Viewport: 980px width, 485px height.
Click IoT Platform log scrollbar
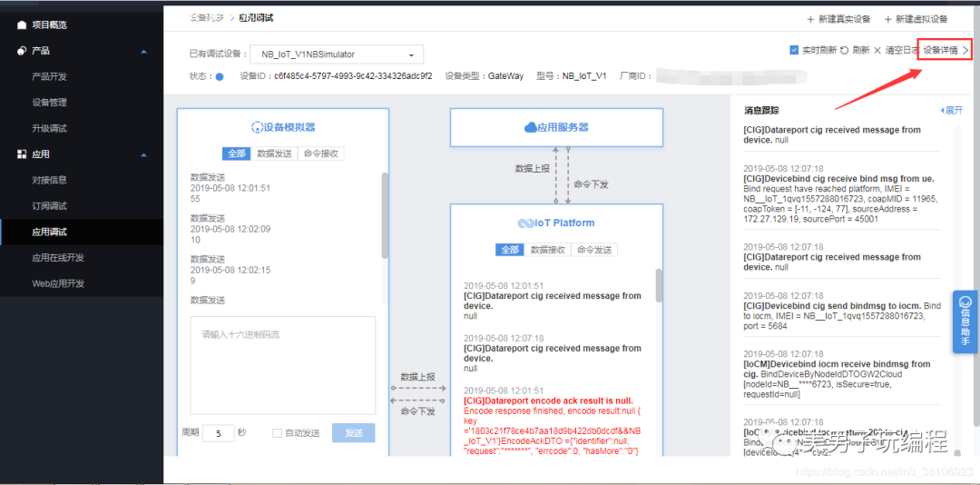tap(659, 285)
